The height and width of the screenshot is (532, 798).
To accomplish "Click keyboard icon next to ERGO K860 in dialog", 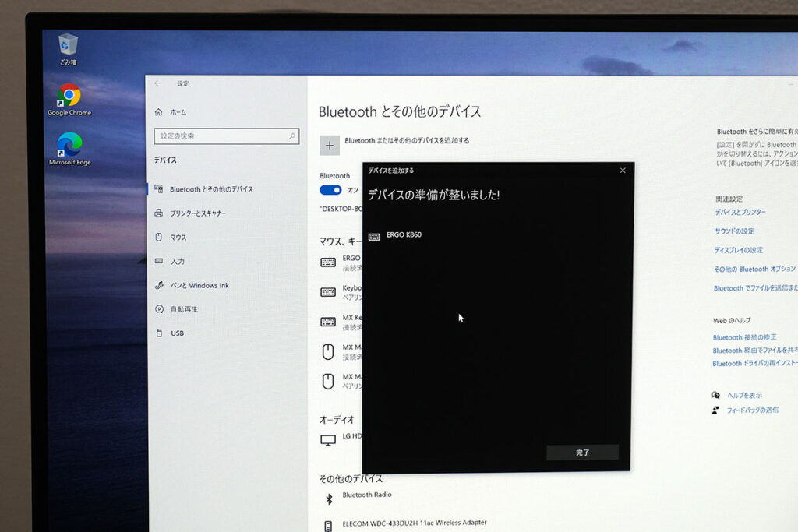I will 374,237.
